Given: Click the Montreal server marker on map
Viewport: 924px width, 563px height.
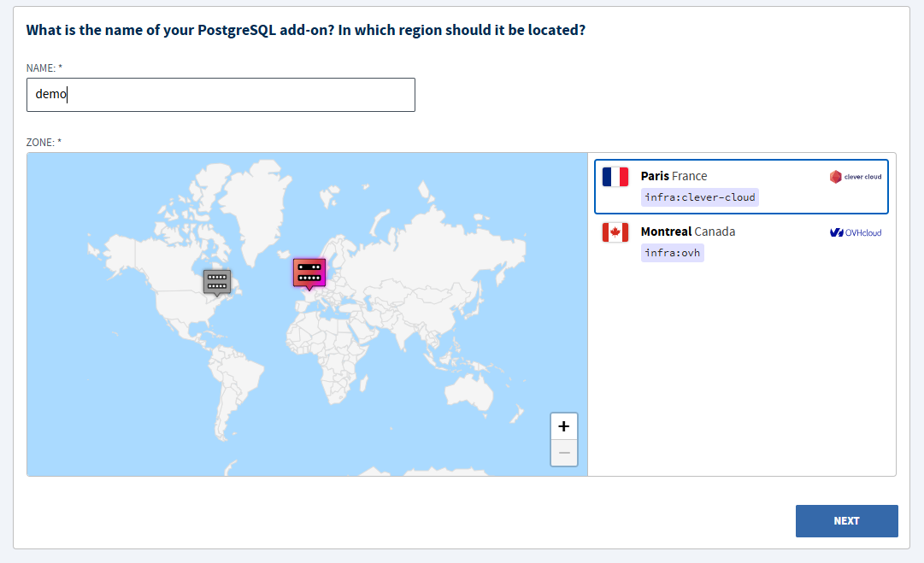Looking at the screenshot, I should 217,283.
